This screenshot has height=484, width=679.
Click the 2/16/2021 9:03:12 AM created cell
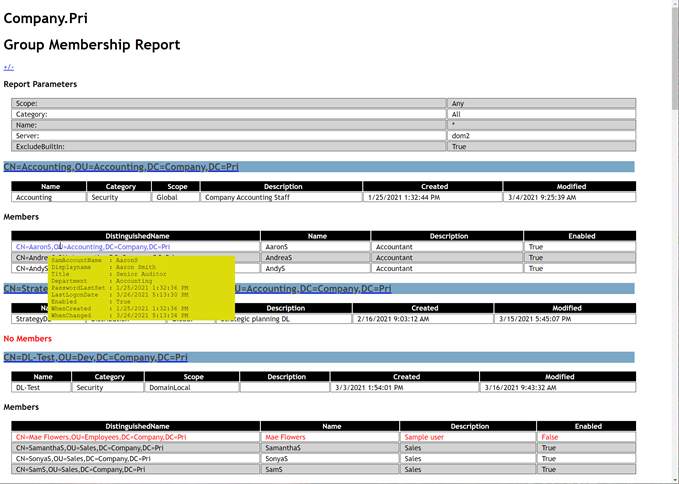click(423, 319)
